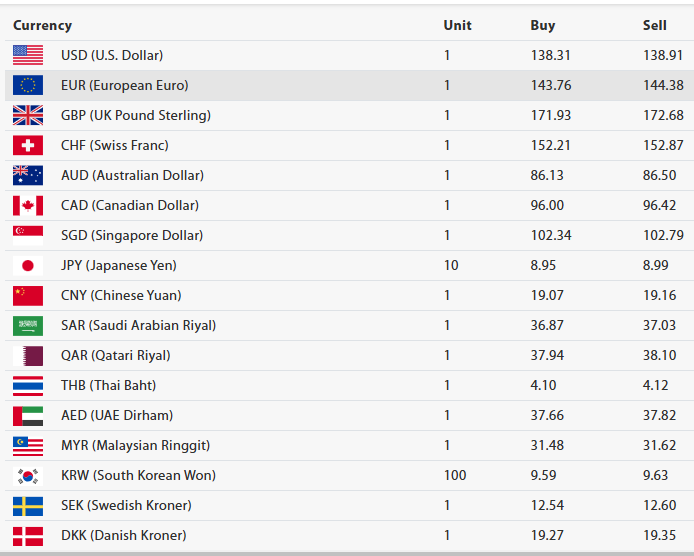Image resolution: width=694 pixels, height=556 pixels.
Task: Select the AED (UAE Dirham) label
Action: 117,415
